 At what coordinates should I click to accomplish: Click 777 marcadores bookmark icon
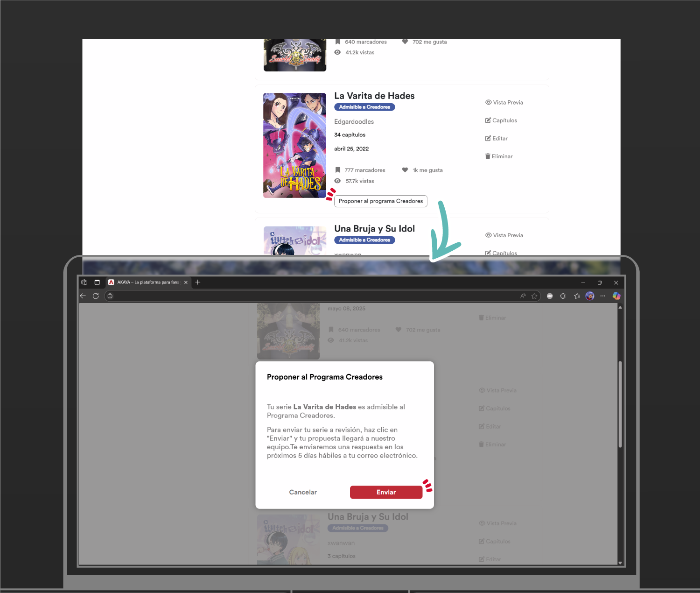coord(337,170)
